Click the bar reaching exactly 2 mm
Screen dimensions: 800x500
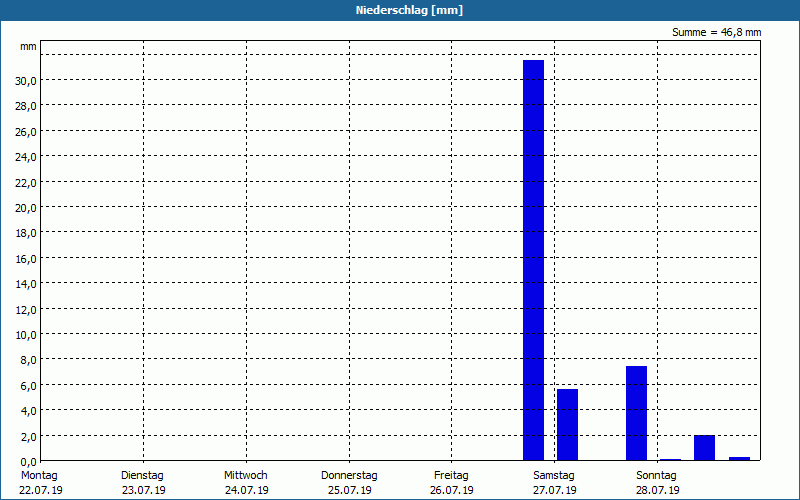704,447
